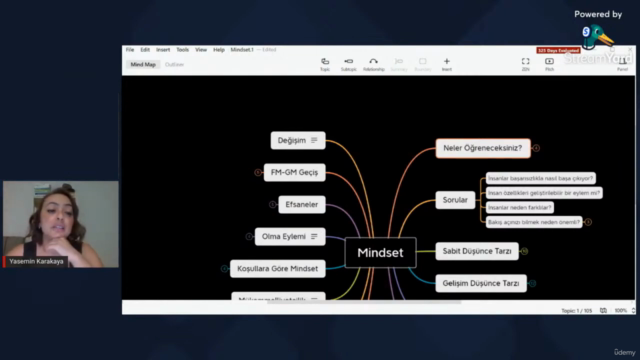This screenshot has width=640, height=360.
Task: Expand the Bakış açınızı bilmek subtopic
Action: (x=588, y=222)
